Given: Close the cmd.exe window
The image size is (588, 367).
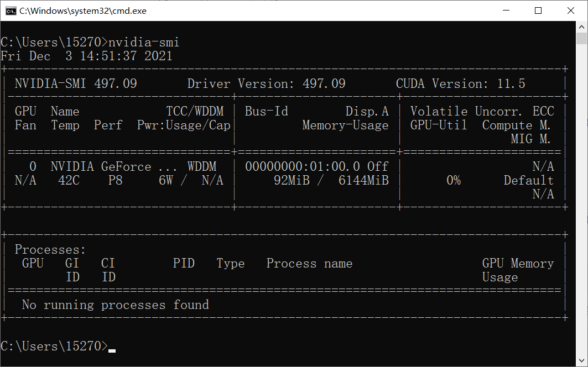Looking at the screenshot, I should [571, 11].
